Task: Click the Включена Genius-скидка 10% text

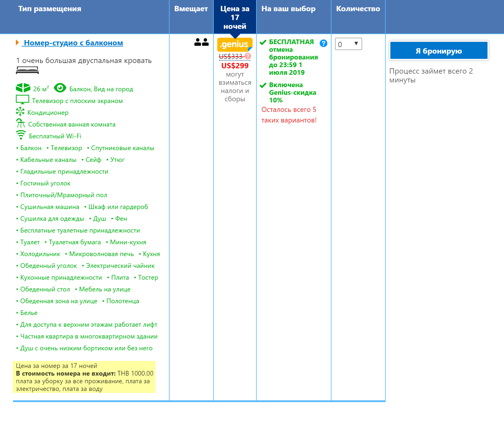Action: tap(293, 92)
